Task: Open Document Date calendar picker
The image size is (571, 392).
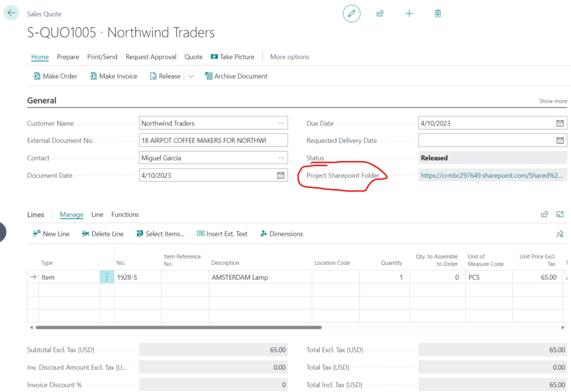Action: (x=280, y=175)
